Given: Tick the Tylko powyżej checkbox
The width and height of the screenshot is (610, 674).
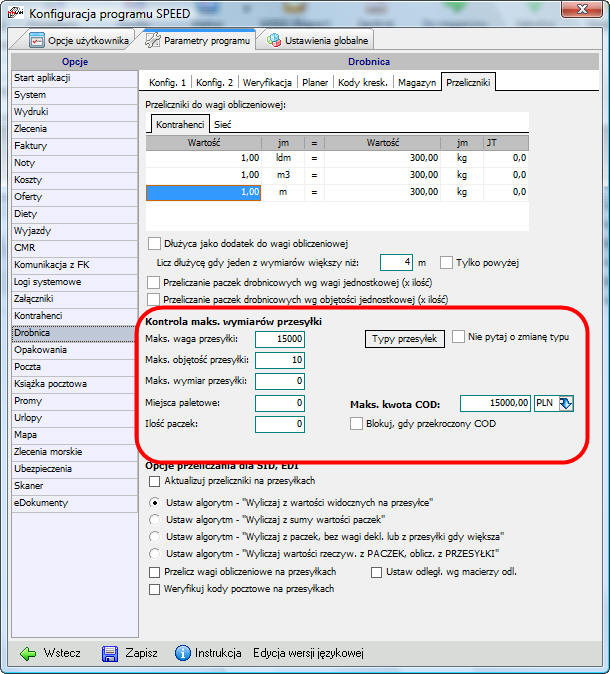Looking at the screenshot, I should [x=446, y=263].
